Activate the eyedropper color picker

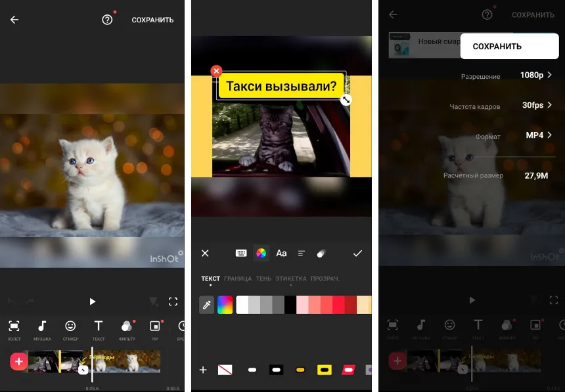tap(207, 305)
